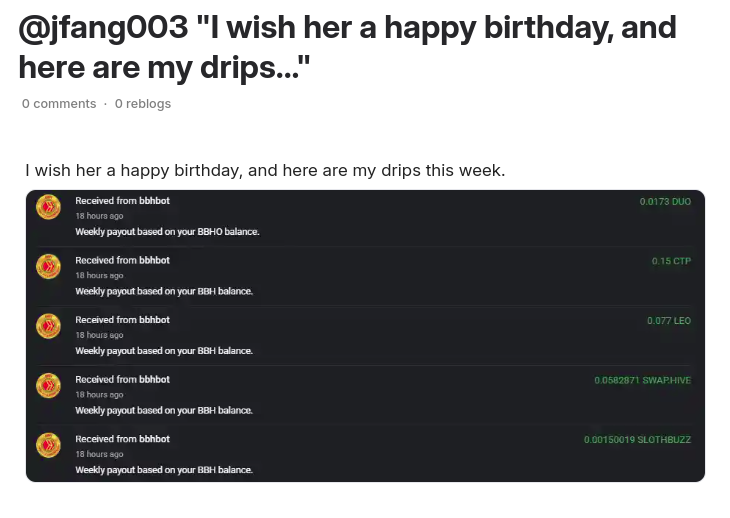This screenshot has width=730, height=518.
Task: Click the BBHO balance payout memo text
Action: point(167,232)
